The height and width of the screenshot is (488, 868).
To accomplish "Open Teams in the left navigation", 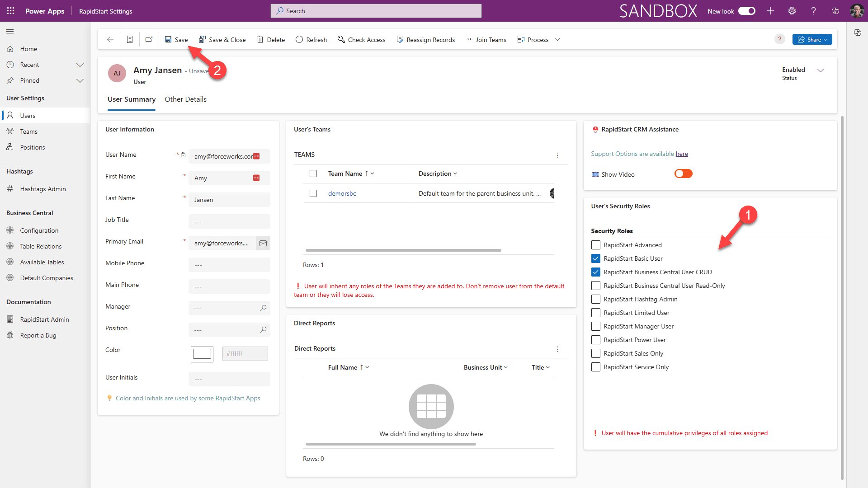I will point(28,131).
